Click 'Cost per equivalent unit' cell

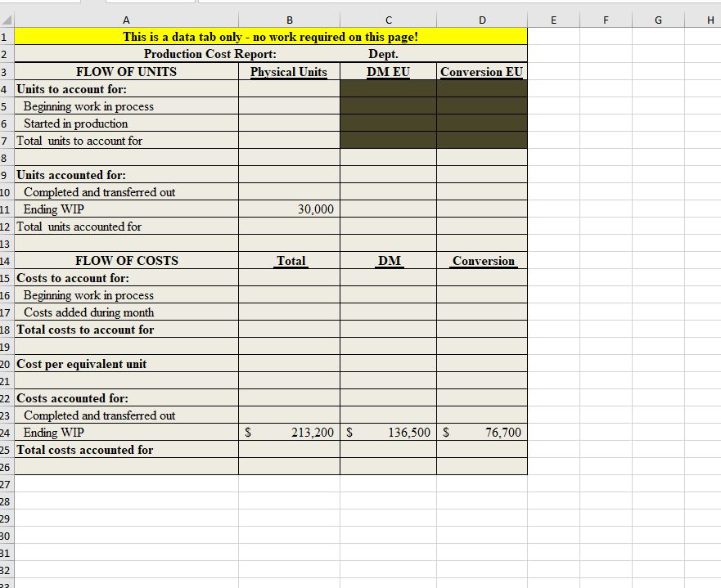[127, 363]
